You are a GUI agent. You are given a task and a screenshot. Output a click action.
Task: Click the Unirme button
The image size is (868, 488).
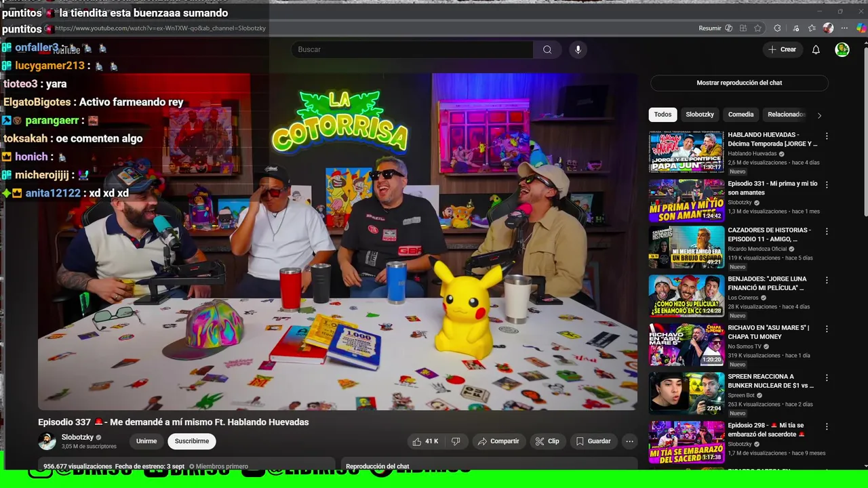[146, 441]
